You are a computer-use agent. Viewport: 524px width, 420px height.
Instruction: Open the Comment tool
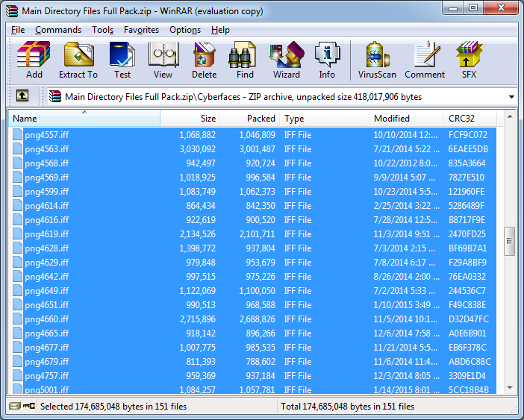tap(425, 60)
